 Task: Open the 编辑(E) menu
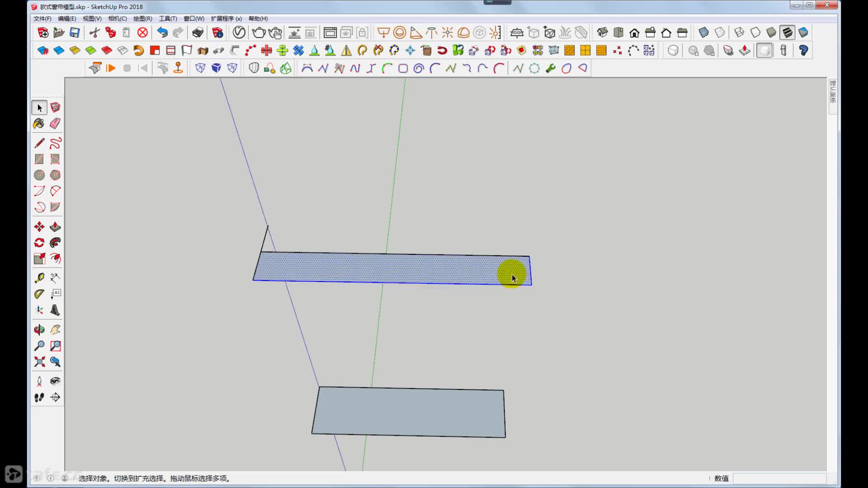click(67, 19)
